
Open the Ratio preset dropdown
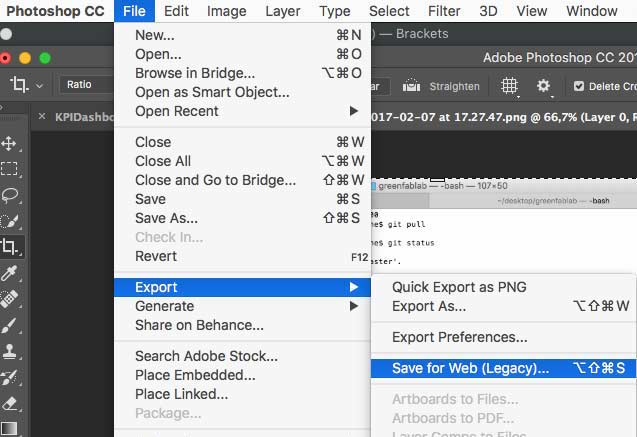pyautogui.click(x=88, y=86)
